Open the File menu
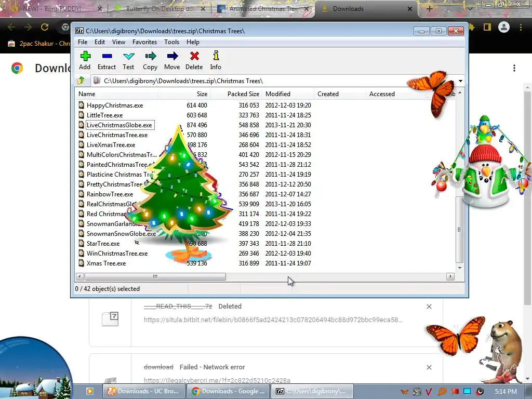The image size is (532, 399). tap(83, 42)
